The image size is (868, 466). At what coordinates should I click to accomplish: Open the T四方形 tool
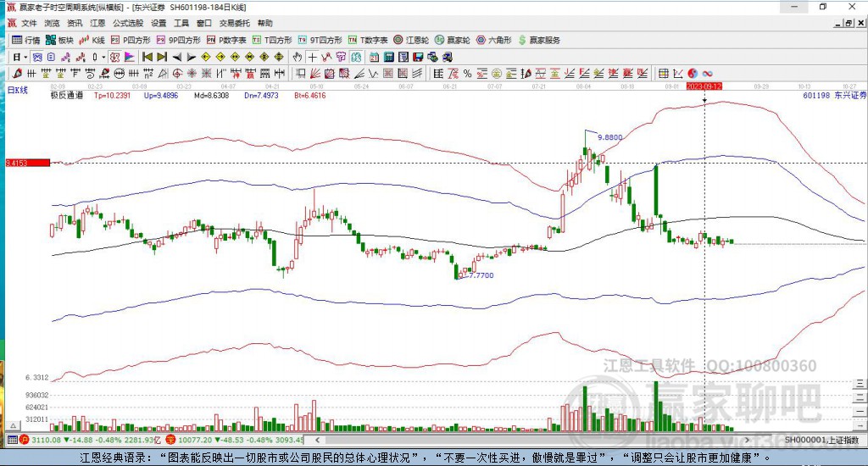[272, 40]
